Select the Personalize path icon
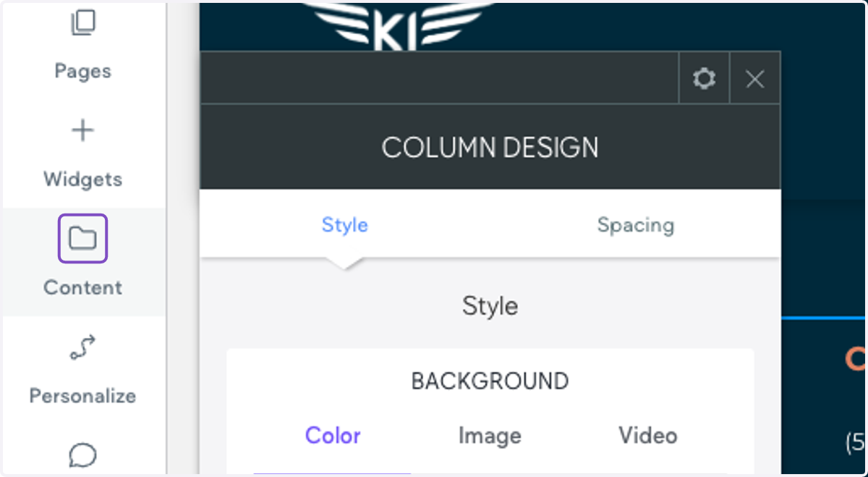The width and height of the screenshot is (868, 477). tap(82, 348)
